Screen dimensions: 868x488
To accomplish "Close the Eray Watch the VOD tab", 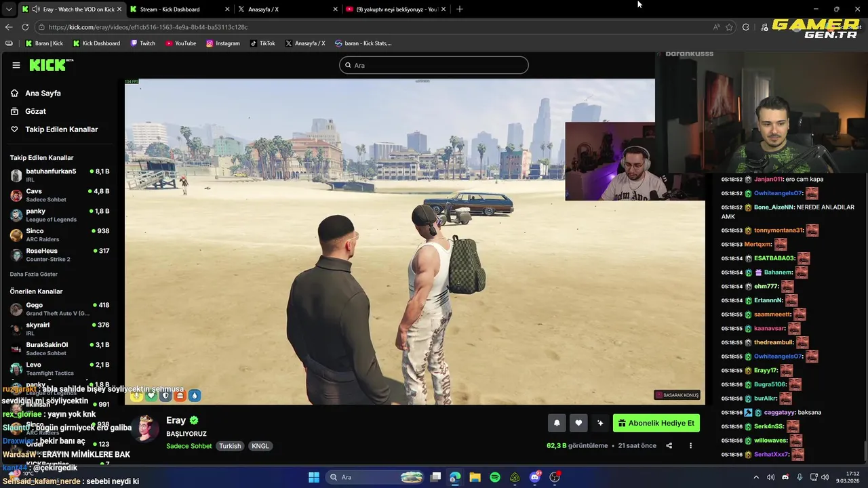I will tap(119, 9).
